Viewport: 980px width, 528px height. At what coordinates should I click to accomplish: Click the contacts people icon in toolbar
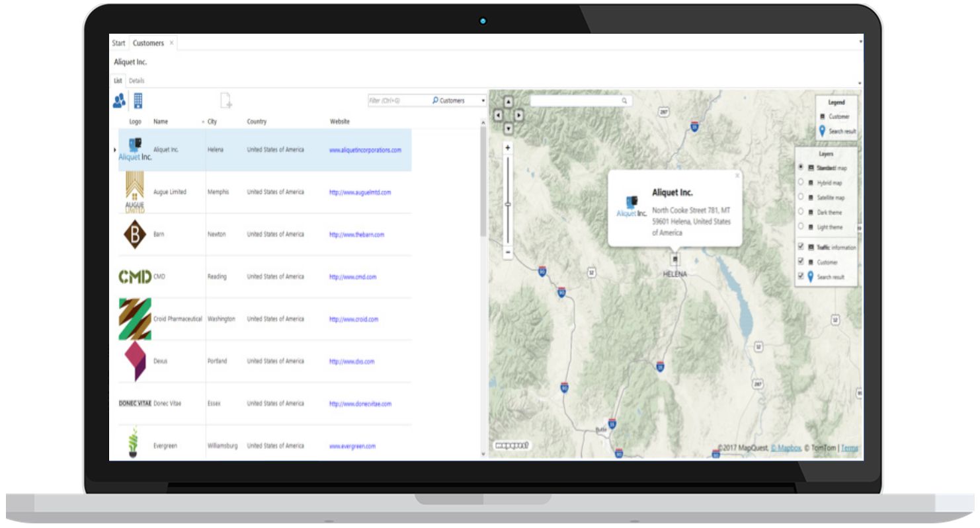pos(119,100)
